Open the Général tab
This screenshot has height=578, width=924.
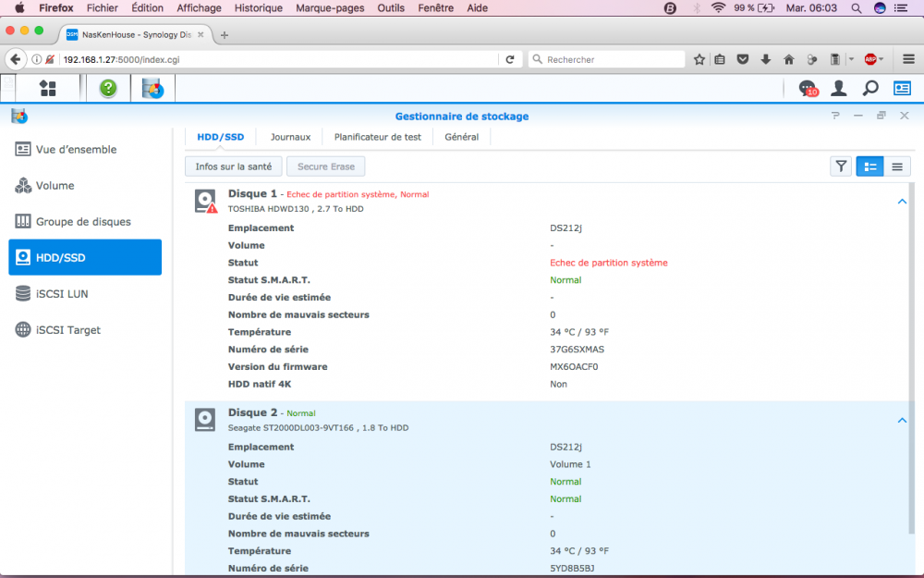[x=461, y=137]
